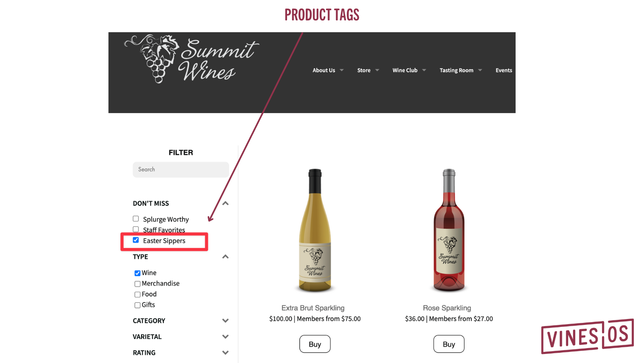Screen dimensions: 644x363
Task: Open the Wine Club menu
Action: click(405, 70)
